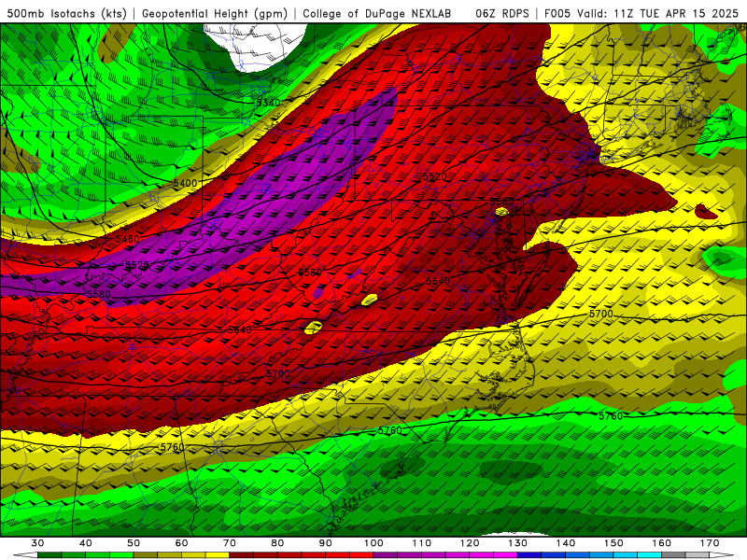
Task: Click the "500mb Isotachs (kts)" title text
Action: (66, 13)
